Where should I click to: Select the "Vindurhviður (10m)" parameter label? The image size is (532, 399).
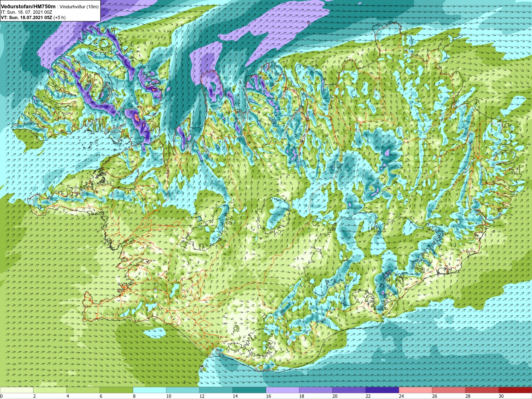click(79, 7)
